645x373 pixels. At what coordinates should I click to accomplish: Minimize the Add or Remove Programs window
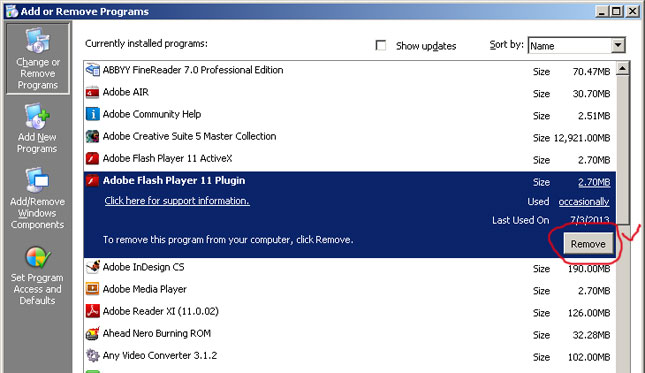pyautogui.click(x=602, y=11)
